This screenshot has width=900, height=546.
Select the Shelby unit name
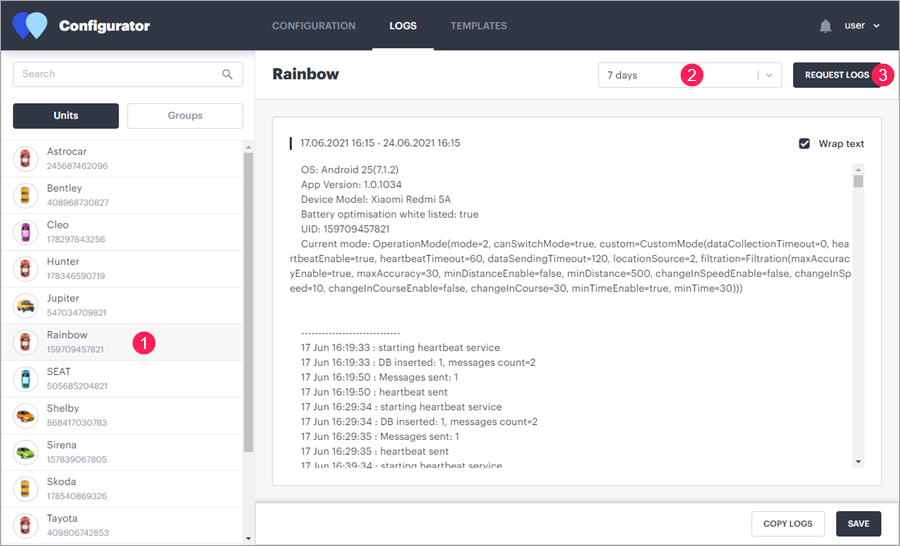click(63, 408)
